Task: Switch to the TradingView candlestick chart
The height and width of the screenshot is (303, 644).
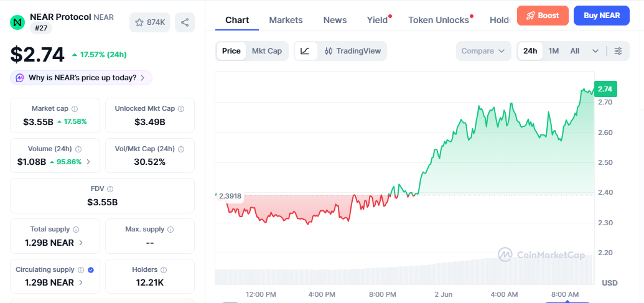Action: (352, 51)
